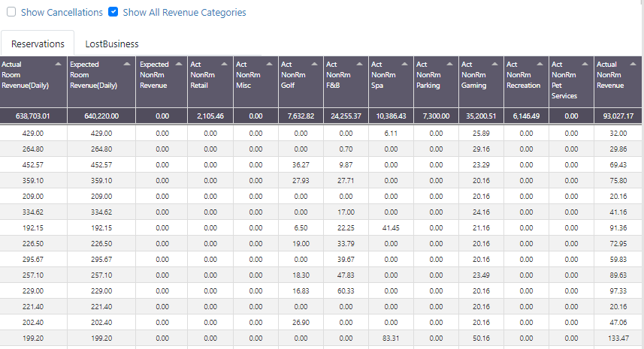Viewport: 644px width, 349px height.
Task: Sort arrow on Expected NonRm Revenue
Action: point(179,64)
